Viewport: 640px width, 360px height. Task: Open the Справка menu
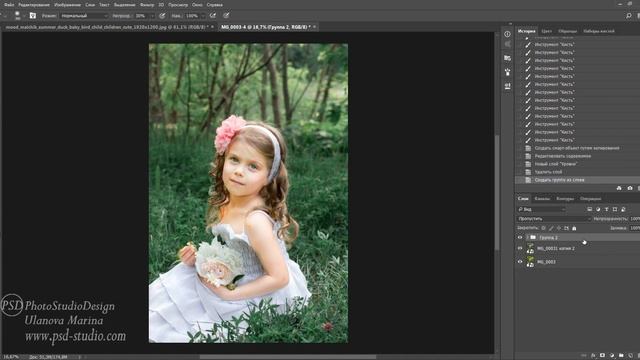[x=215, y=5]
